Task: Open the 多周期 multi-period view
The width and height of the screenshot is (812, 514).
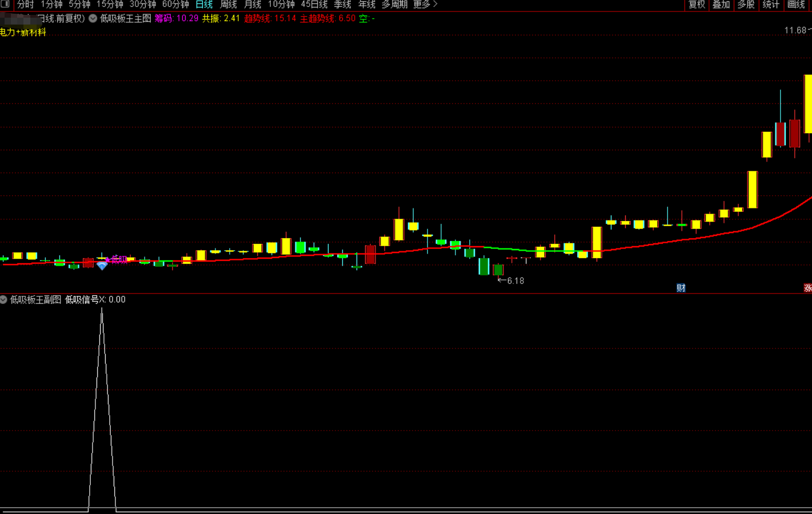Action: click(x=394, y=5)
